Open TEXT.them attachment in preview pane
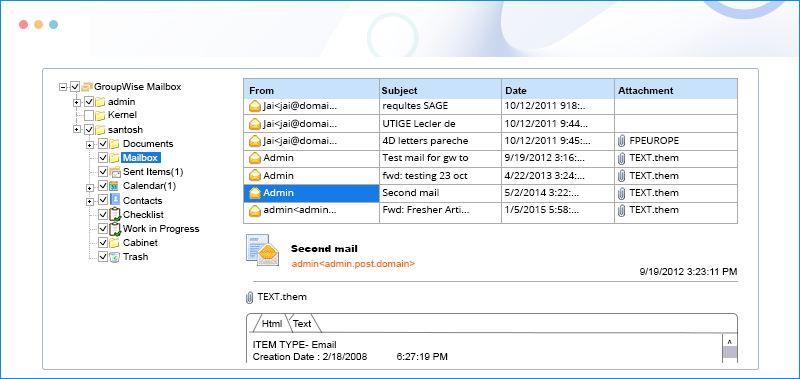 tap(282, 297)
